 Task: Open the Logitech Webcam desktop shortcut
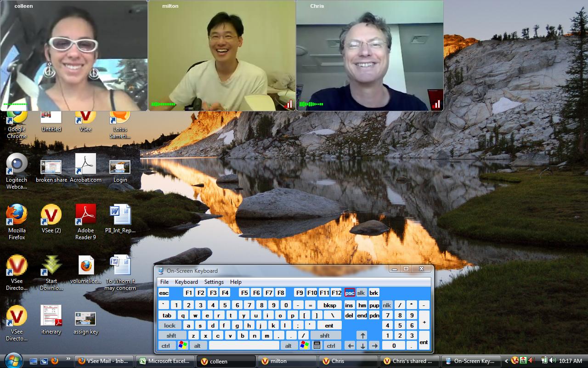tap(17, 165)
